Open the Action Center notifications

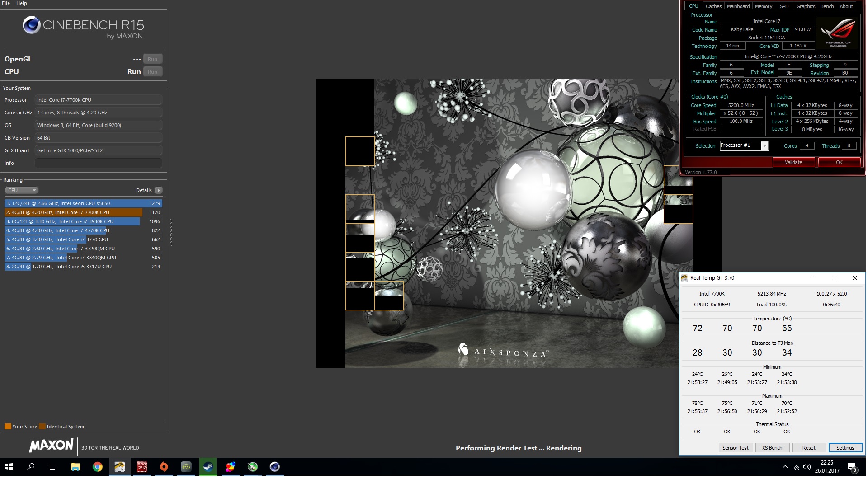tap(852, 467)
